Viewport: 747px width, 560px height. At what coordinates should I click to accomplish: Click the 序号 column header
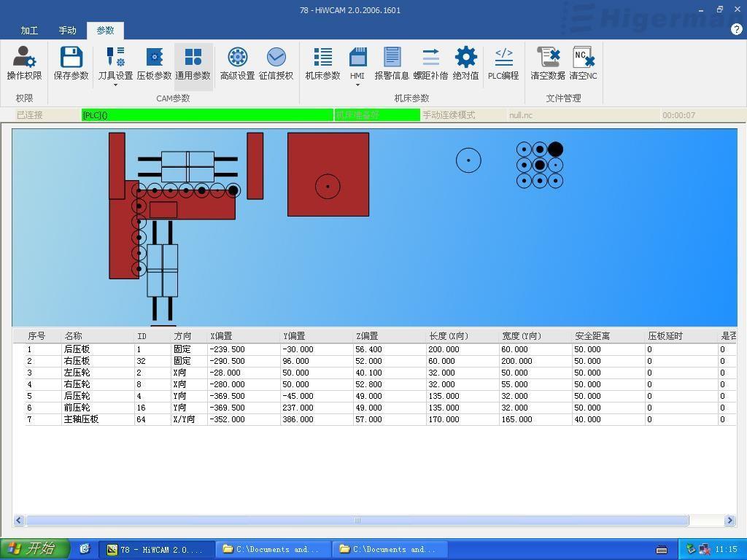point(36,336)
